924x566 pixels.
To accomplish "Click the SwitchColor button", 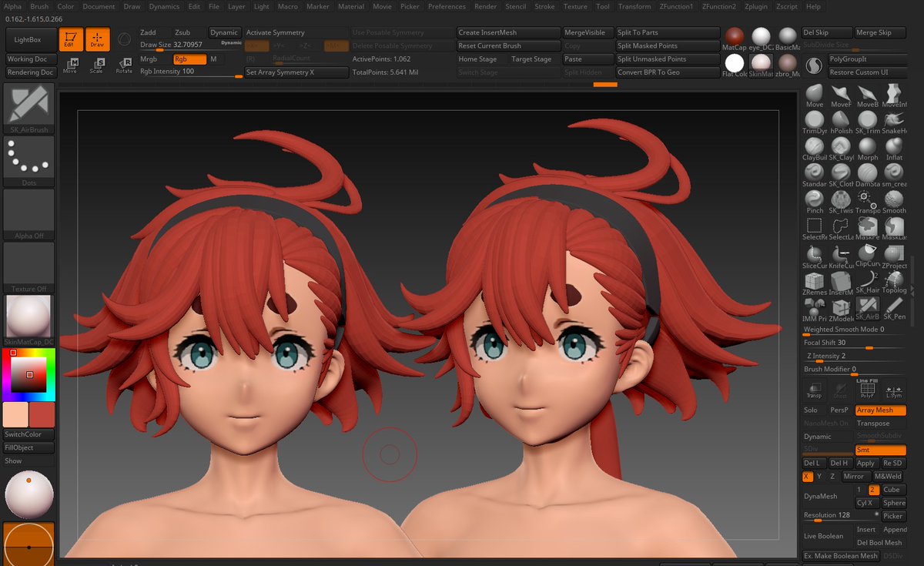I will (29, 434).
